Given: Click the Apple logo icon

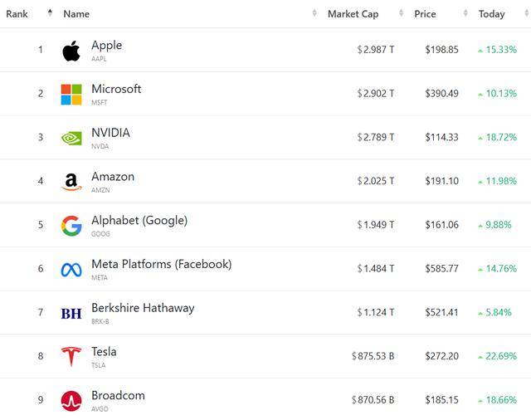Looking at the screenshot, I should [71, 51].
